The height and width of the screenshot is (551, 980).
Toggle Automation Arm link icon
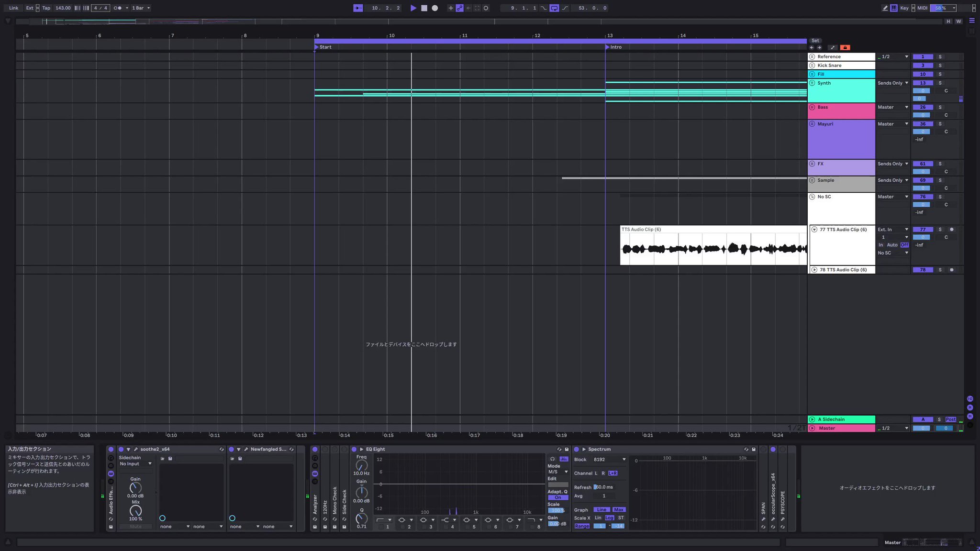459,8
